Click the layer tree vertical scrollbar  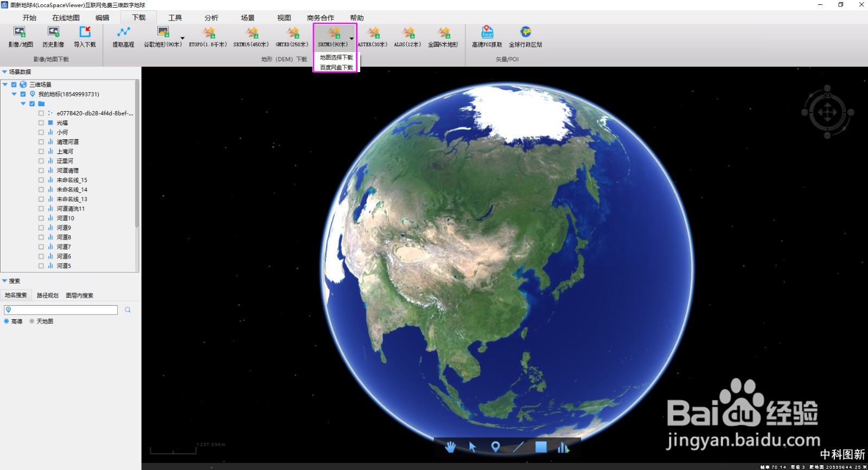[137, 154]
